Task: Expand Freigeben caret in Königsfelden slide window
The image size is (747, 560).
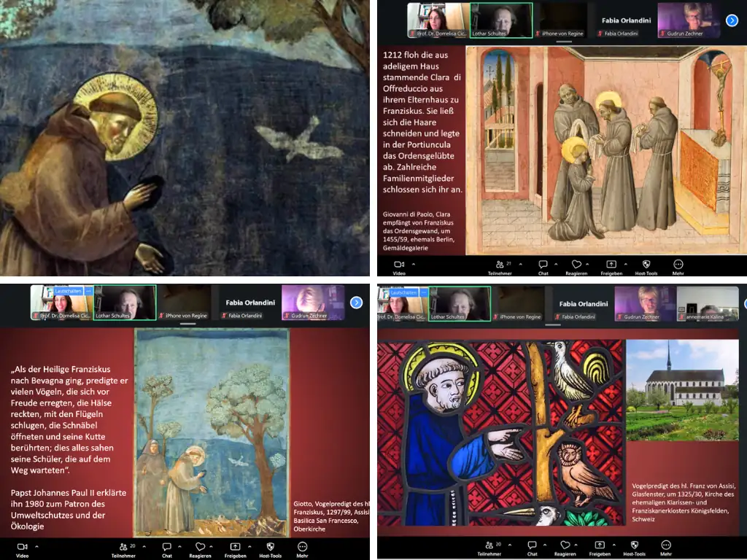Action: (614, 544)
